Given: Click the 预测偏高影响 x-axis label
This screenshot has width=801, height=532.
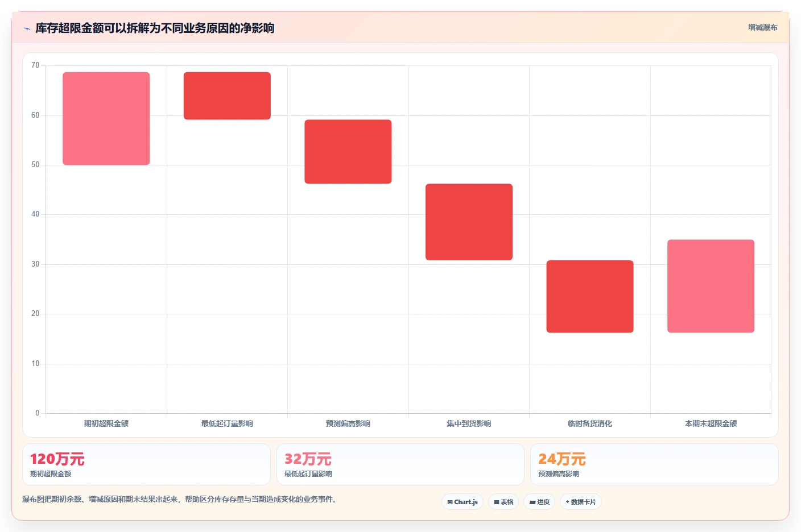Looking at the screenshot, I should click(x=348, y=423).
